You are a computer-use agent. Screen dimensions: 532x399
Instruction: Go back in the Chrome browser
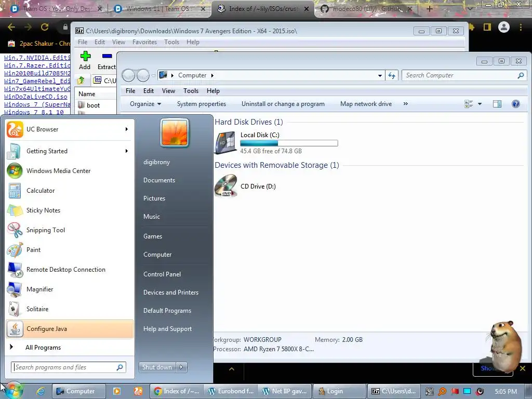pyautogui.click(x=11, y=27)
